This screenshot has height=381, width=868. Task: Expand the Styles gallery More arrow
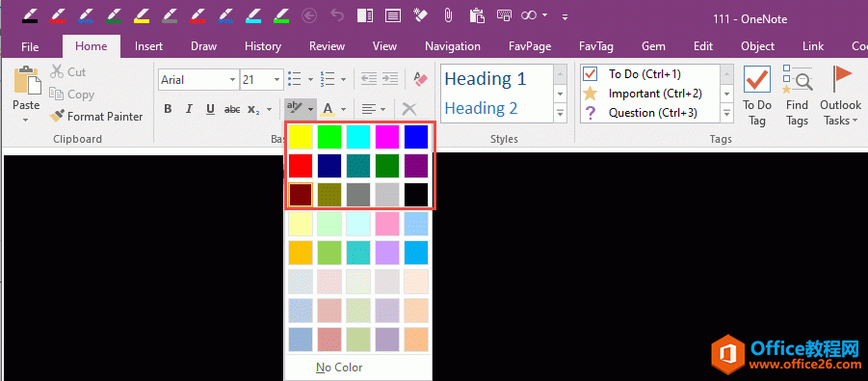click(x=561, y=114)
